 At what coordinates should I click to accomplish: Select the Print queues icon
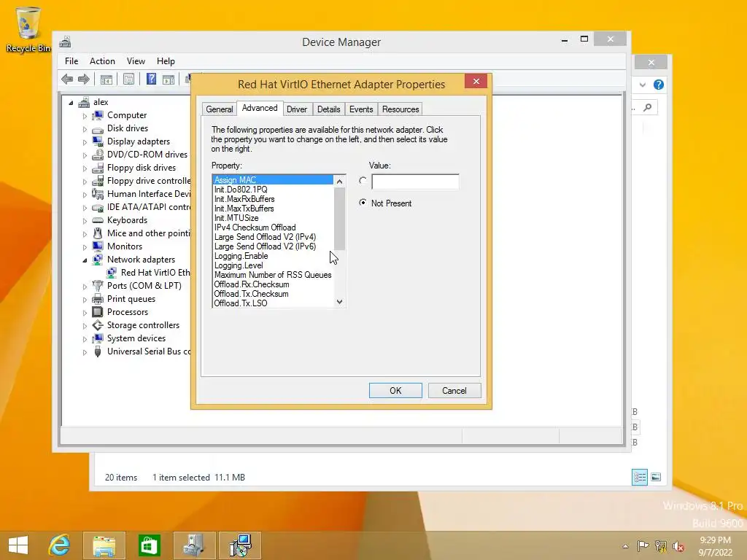click(98, 299)
